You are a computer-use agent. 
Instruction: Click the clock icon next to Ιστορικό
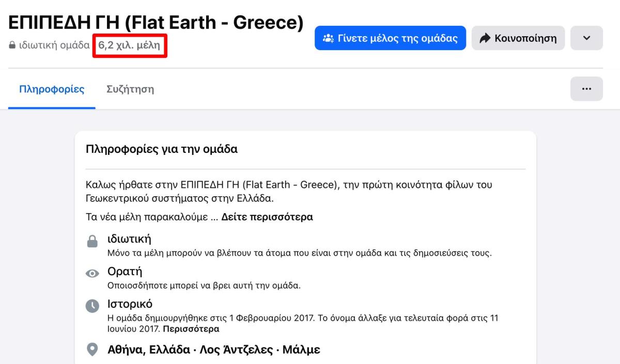click(92, 306)
